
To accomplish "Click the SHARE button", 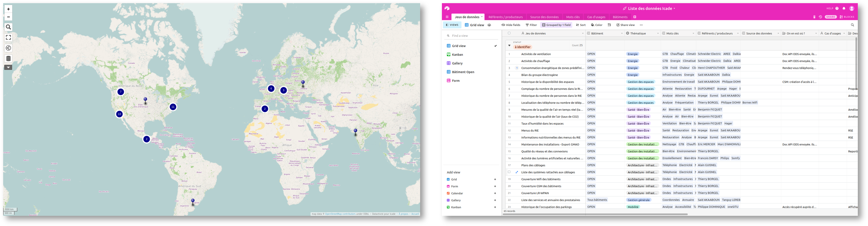I will click(831, 17).
